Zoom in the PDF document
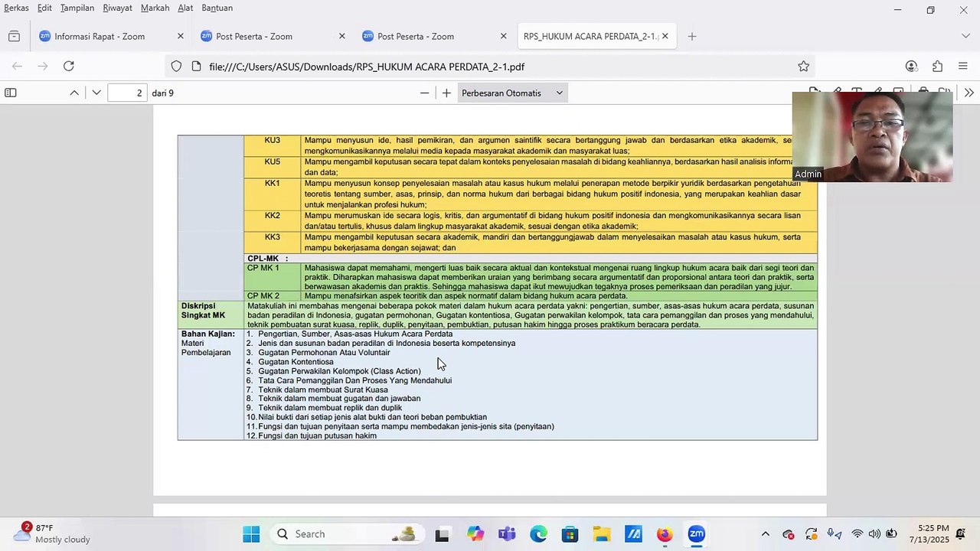980x551 pixels. [446, 93]
